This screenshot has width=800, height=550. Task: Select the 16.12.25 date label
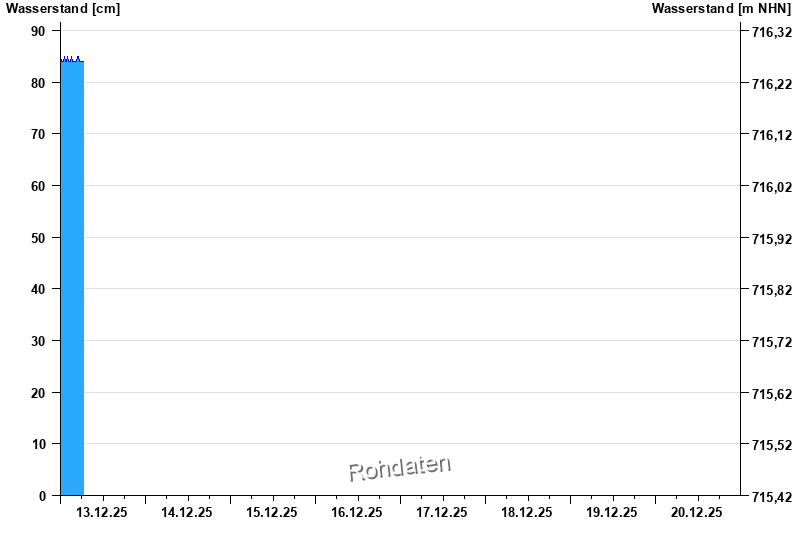[357, 512]
